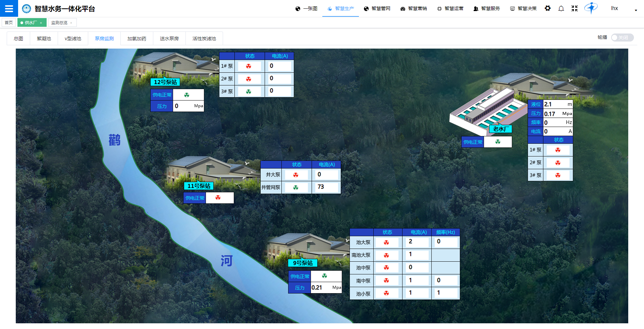Click the 池大泵 red status icon
The image size is (644, 329).
pyautogui.click(x=386, y=243)
